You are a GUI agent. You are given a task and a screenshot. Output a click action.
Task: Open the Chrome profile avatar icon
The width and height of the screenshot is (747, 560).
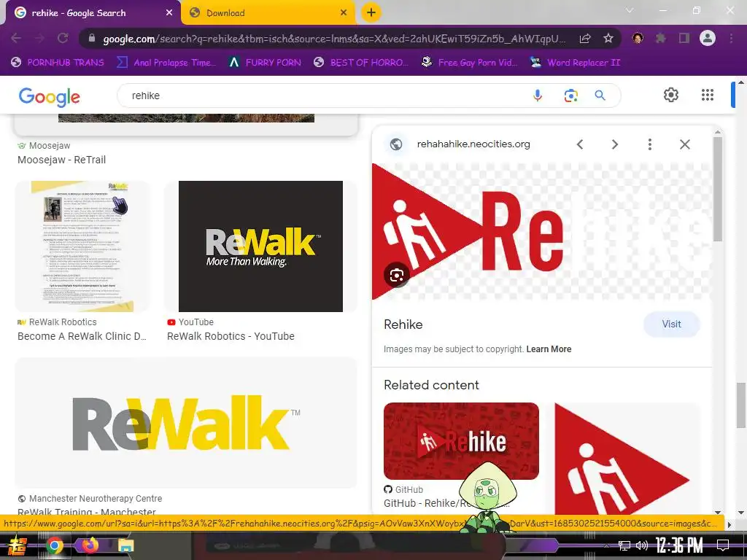pos(708,38)
